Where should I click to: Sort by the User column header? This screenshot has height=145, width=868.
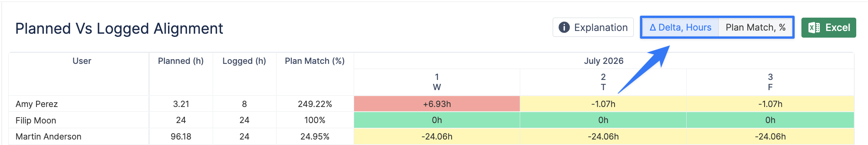pos(82,61)
